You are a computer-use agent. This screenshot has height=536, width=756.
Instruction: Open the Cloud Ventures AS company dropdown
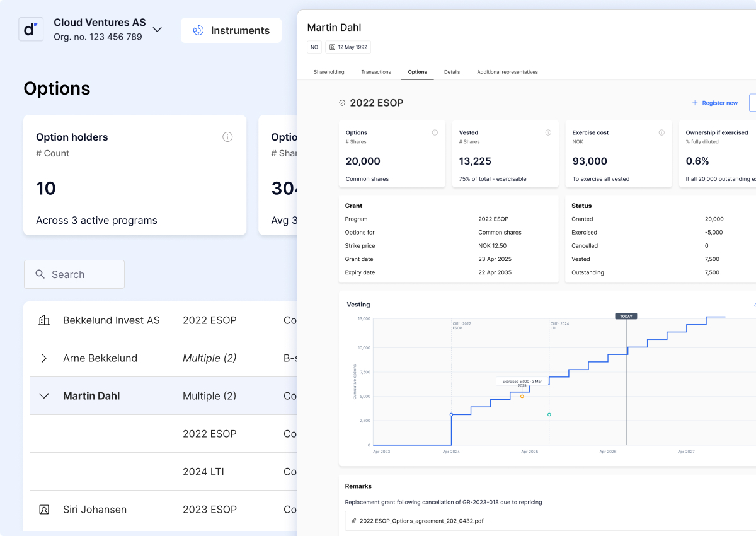pyautogui.click(x=157, y=30)
